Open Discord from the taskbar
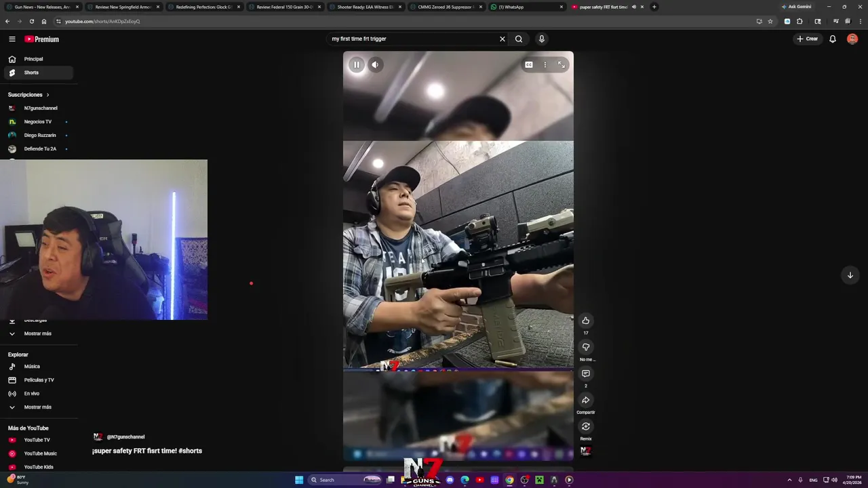868x488 pixels. tap(450, 480)
